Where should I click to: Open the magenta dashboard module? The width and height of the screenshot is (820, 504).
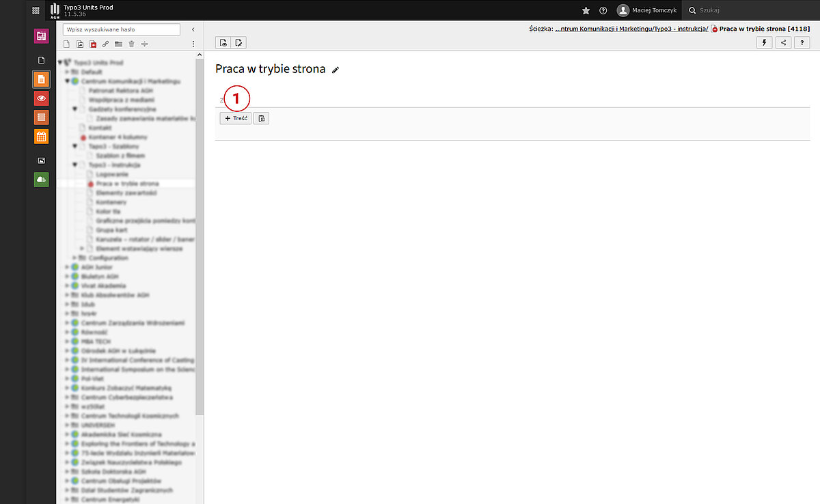42,36
